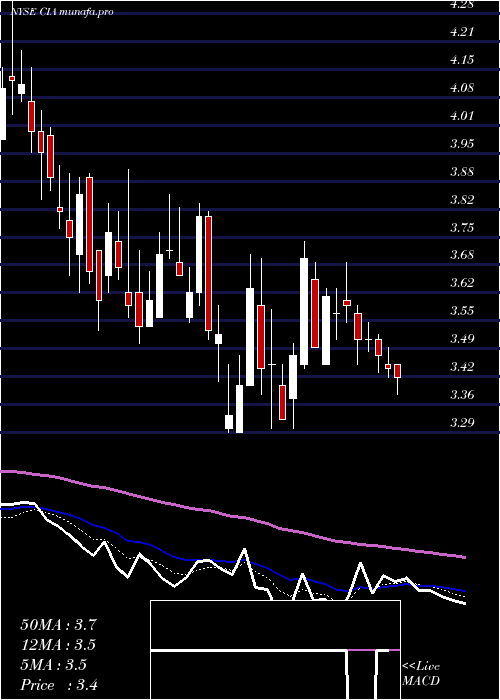Viewport: 500px width, 700px height.
Task: Click the 3.55 price axis label
Action: (x=462, y=311)
